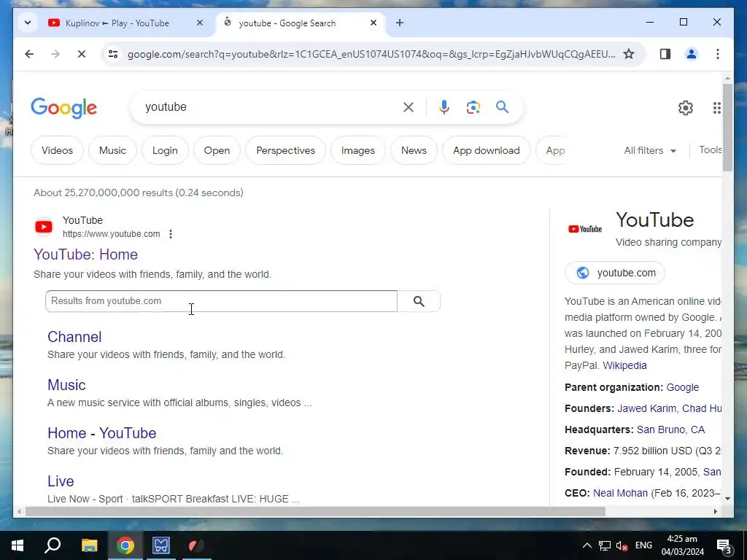Open Chrome three-dot menu

[x=718, y=54]
